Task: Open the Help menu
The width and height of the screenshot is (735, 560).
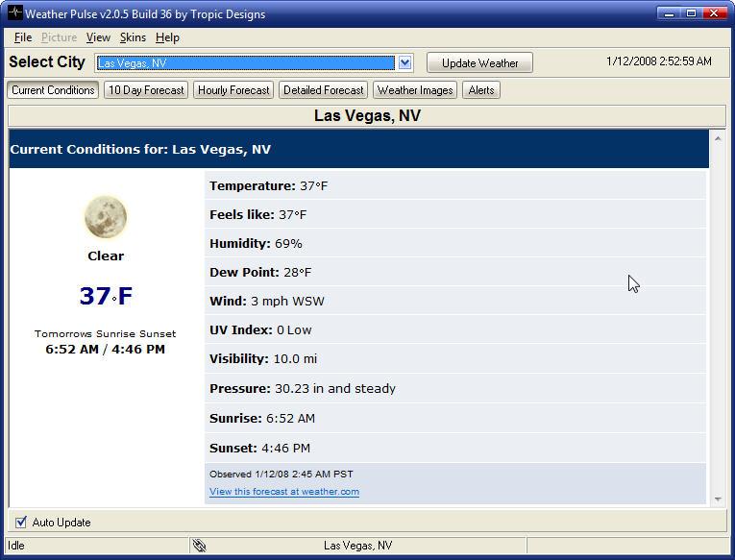Action: (x=167, y=37)
